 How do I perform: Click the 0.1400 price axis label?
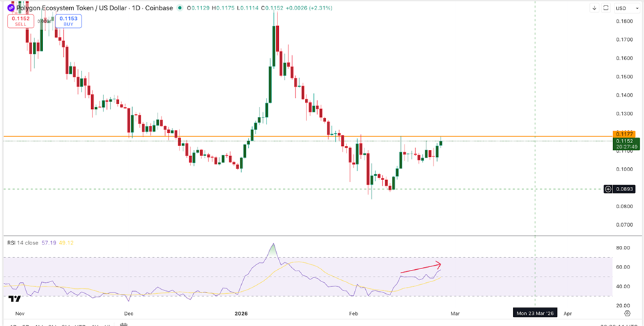(623, 95)
